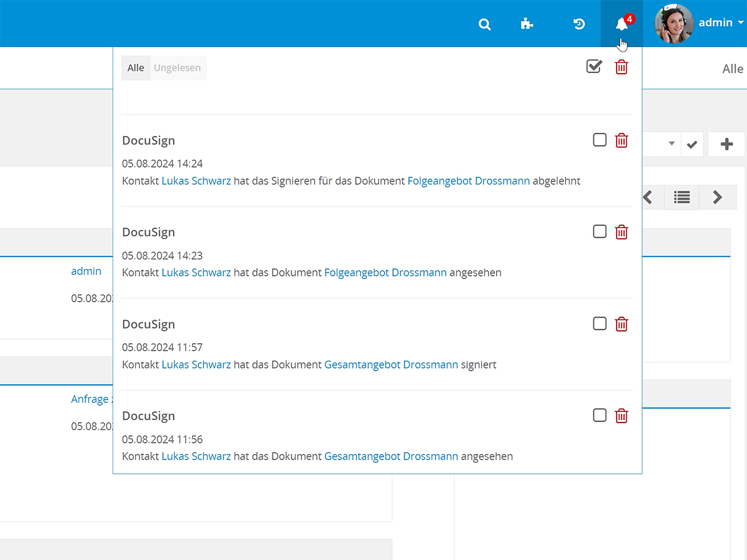Viewport: 747px width, 560px height.
Task: Select the Alle notifications tab
Action: coord(136,68)
